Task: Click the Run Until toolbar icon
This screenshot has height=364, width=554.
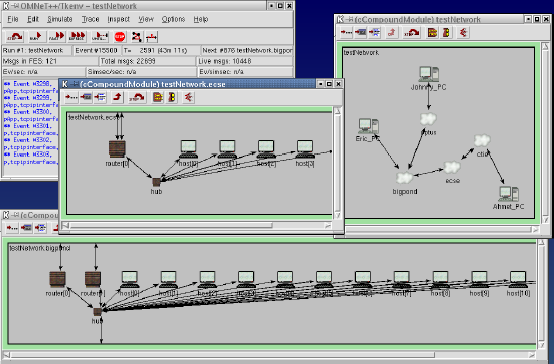Action: pos(100,36)
